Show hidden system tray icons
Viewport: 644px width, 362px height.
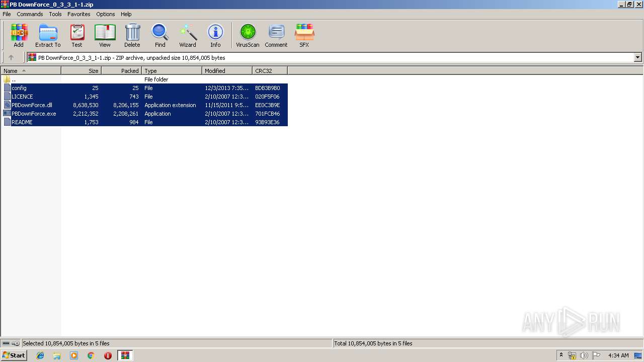561,355
